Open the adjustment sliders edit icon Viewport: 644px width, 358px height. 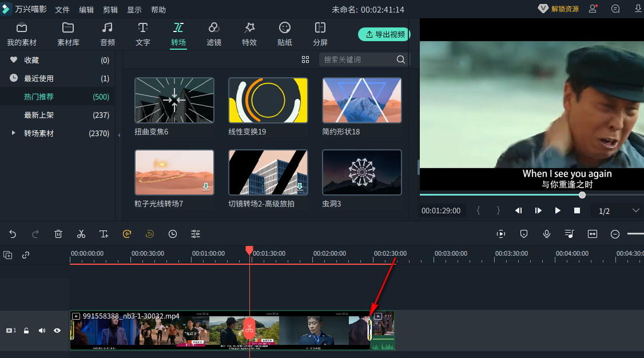point(196,234)
